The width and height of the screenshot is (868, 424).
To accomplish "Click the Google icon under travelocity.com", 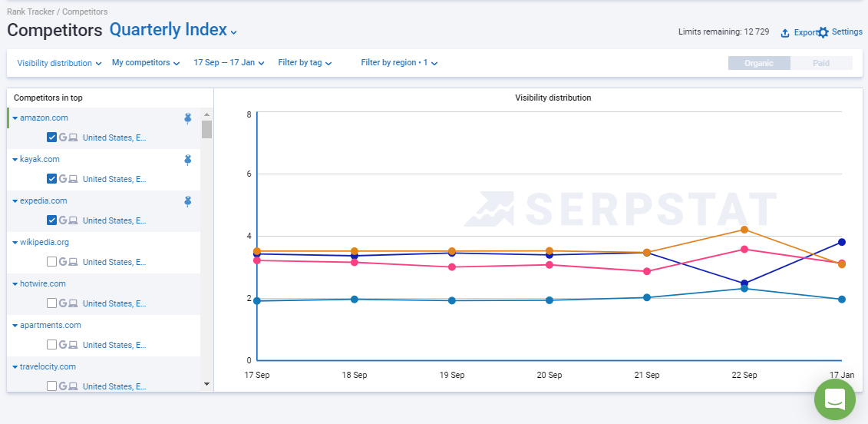I will tap(63, 386).
